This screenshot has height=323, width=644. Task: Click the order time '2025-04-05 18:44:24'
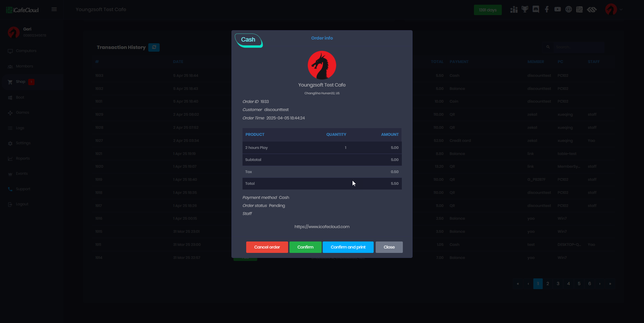tap(285, 118)
